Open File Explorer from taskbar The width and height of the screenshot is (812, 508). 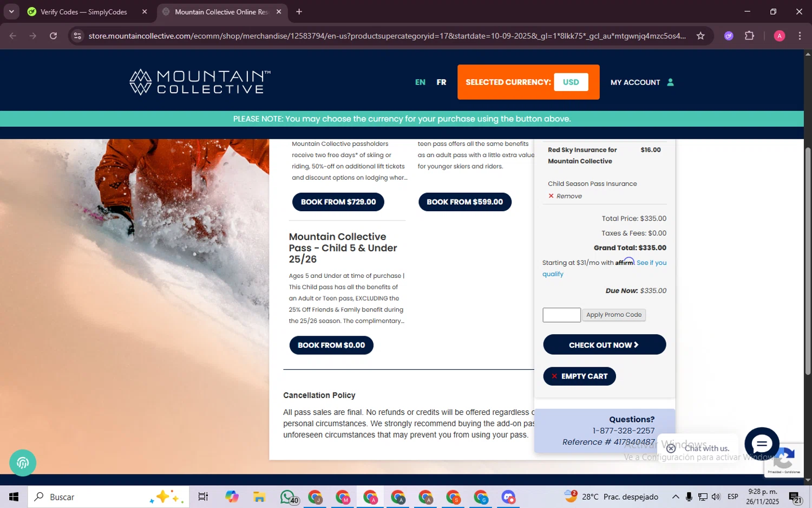259,497
